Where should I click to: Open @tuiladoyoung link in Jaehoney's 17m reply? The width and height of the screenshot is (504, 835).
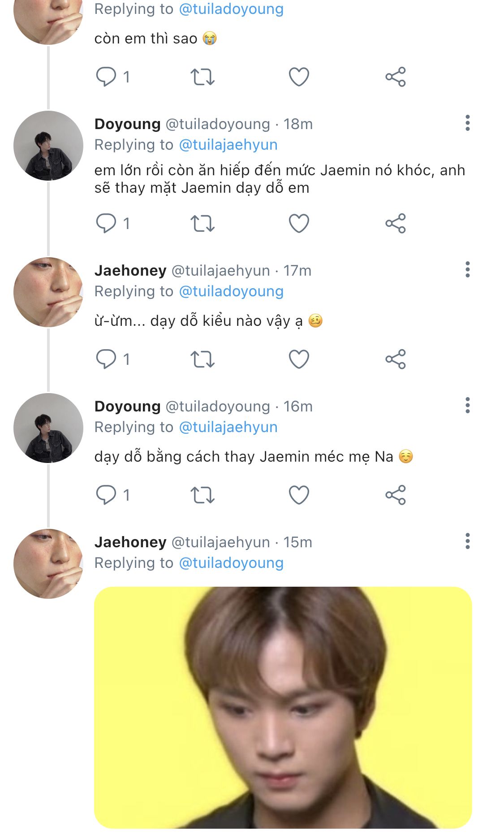pyautogui.click(x=231, y=291)
